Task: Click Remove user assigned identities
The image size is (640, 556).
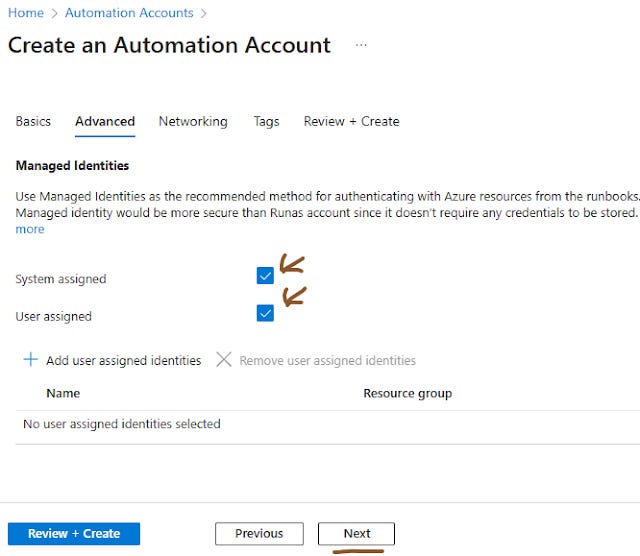Action: 327,360
